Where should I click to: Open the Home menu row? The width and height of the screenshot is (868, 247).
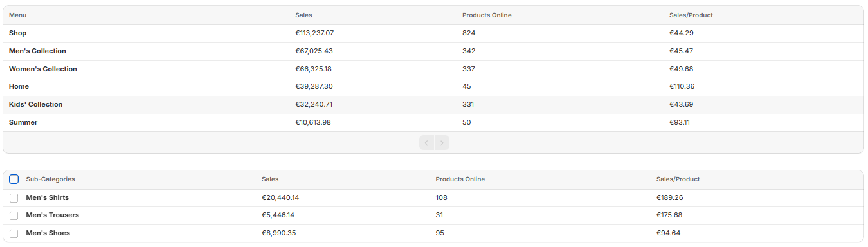433,87
